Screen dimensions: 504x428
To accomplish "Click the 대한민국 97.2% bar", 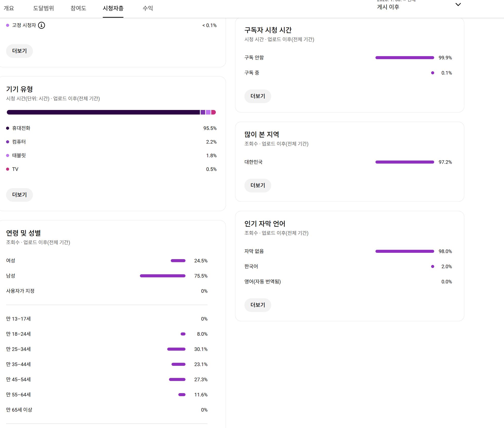I will click(405, 162).
